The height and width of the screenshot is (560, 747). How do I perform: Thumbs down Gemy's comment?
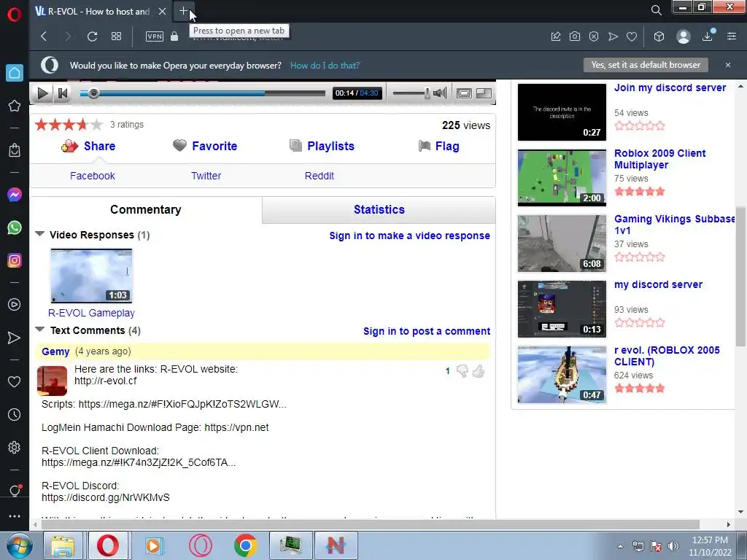tap(462, 371)
